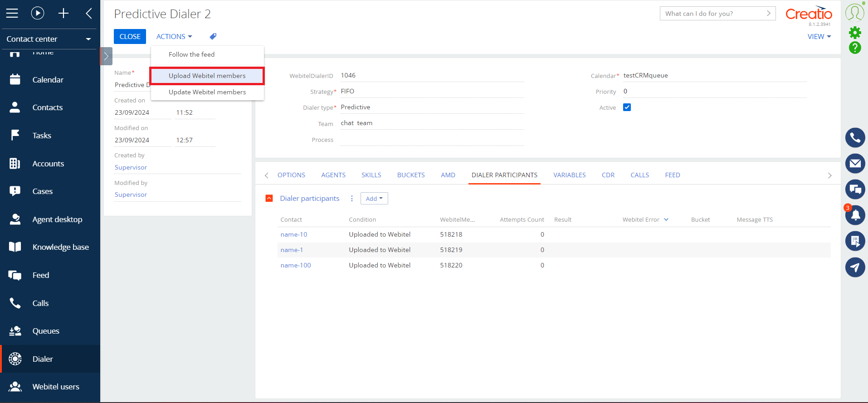Uncheck the Active checkbox
Viewport: 868px width, 403px height.
pos(627,107)
